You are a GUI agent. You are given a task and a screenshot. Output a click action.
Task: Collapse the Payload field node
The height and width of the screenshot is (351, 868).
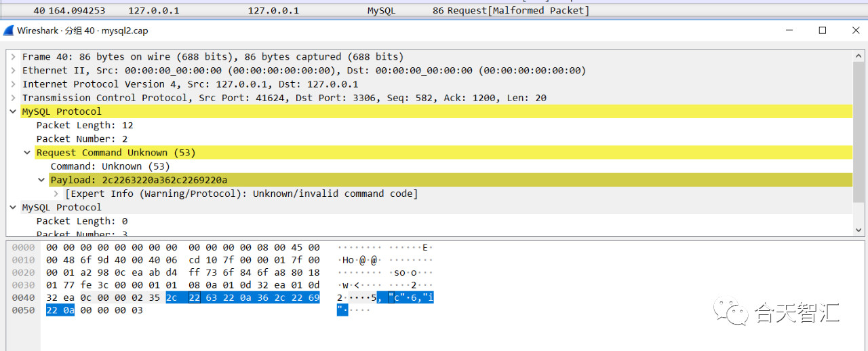(41, 180)
